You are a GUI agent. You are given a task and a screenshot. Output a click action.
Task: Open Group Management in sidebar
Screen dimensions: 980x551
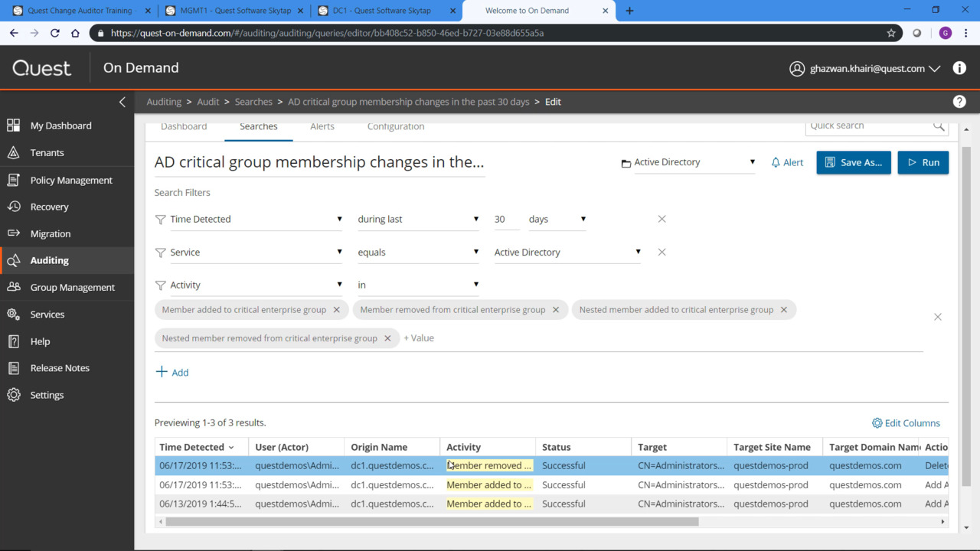[72, 287]
